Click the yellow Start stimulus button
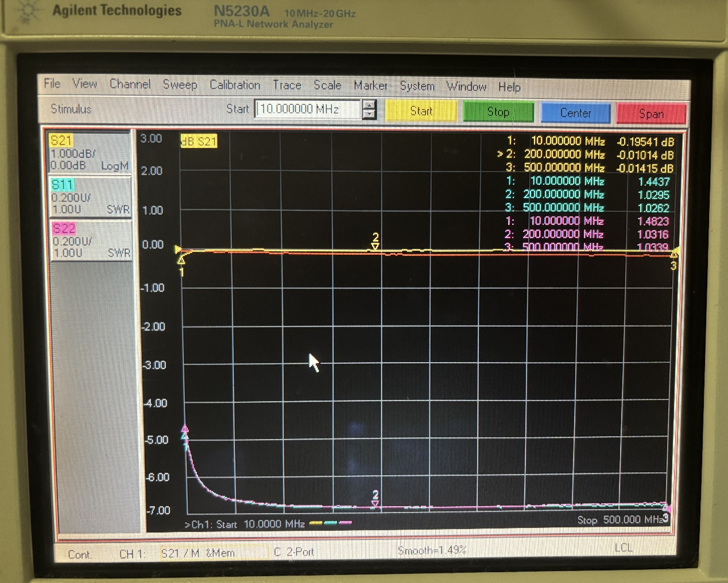The image size is (728, 583). click(x=421, y=111)
